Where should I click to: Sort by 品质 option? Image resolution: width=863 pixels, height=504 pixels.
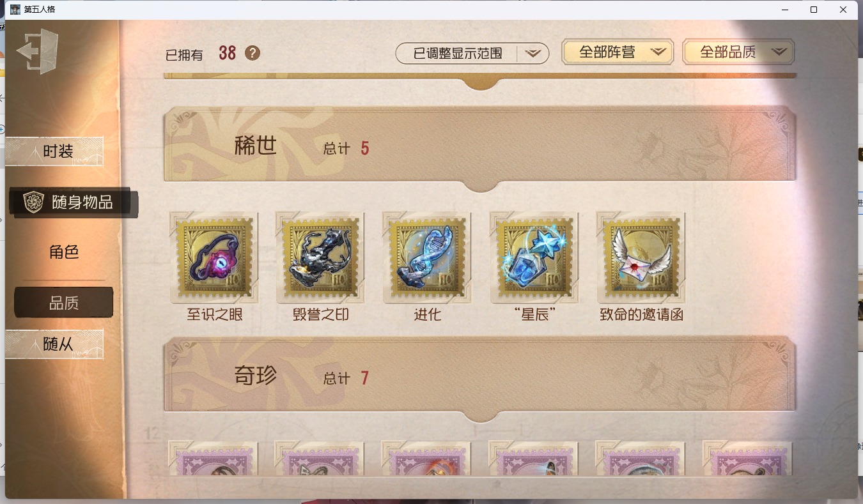pos(64,303)
